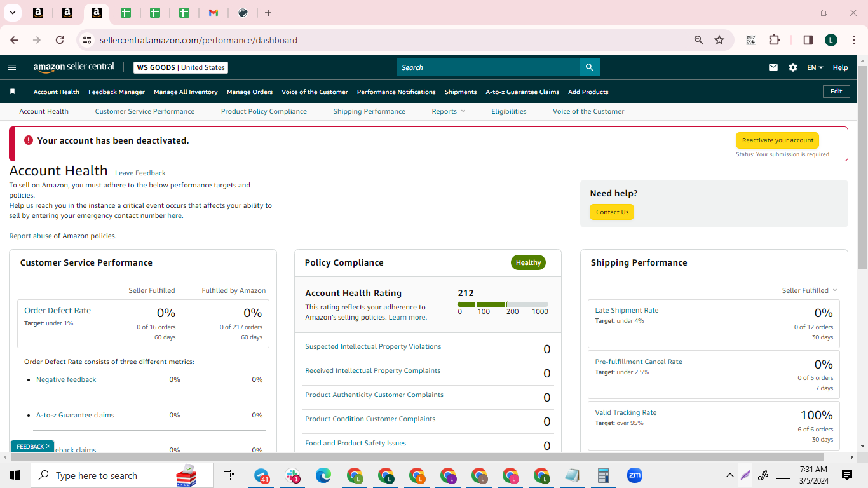Open Suspected Intellectual Property Violations link
The image size is (868, 488).
click(373, 346)
